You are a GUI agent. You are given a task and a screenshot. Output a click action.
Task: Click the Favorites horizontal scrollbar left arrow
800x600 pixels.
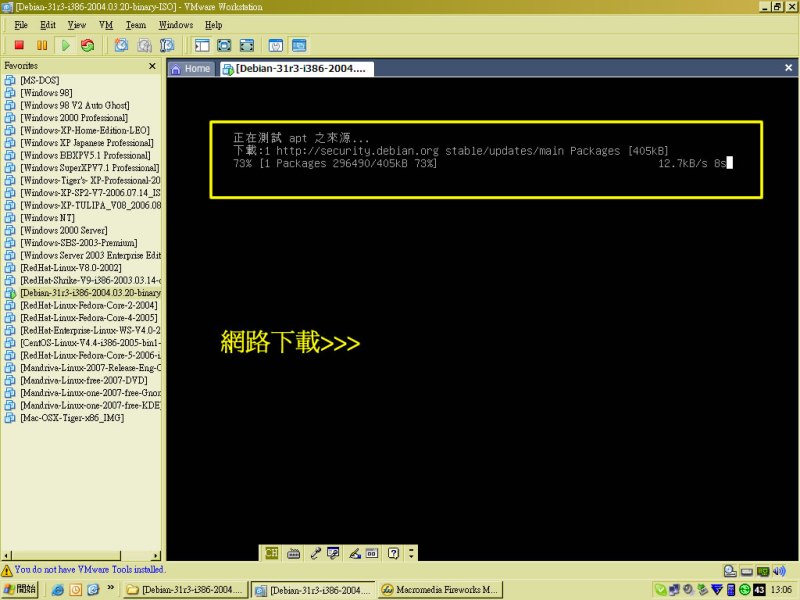[6, 556]
